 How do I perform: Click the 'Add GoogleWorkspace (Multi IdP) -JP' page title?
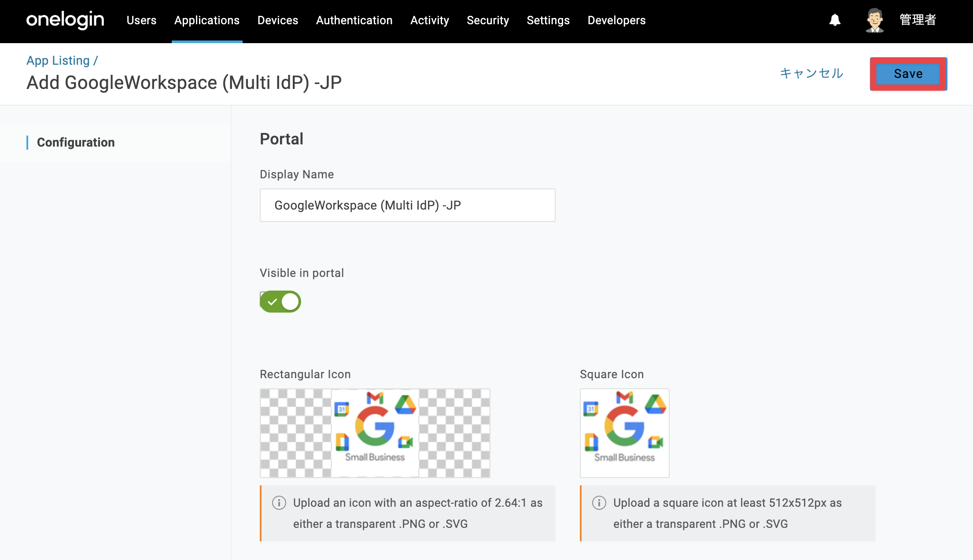184,83
